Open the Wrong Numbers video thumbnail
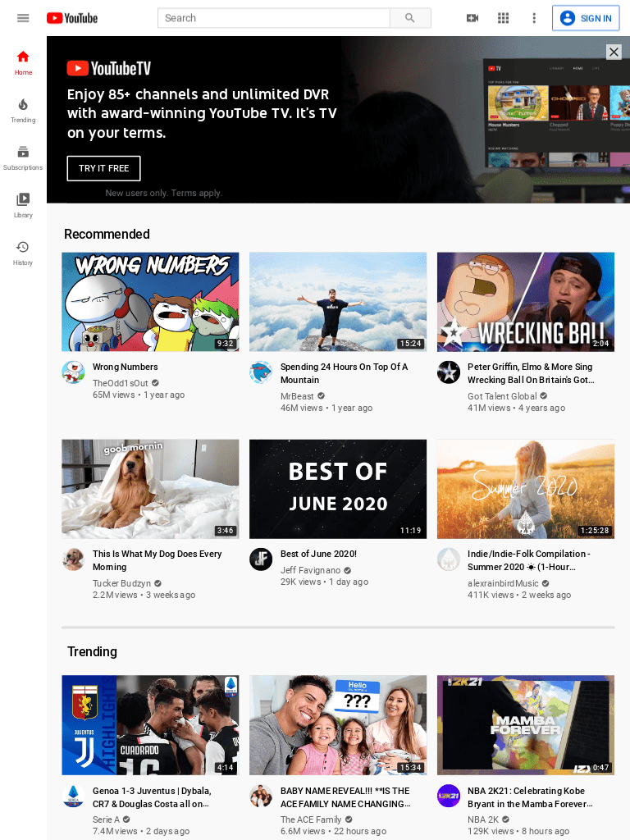630x840 pixels. [x=151, y=302]
